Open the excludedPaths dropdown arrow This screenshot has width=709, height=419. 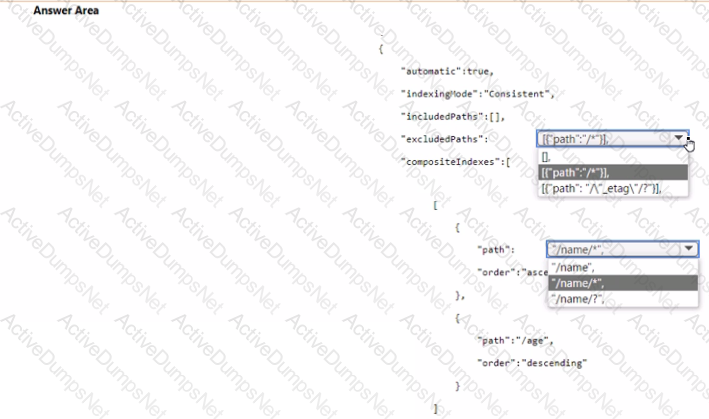coord(679,138)
